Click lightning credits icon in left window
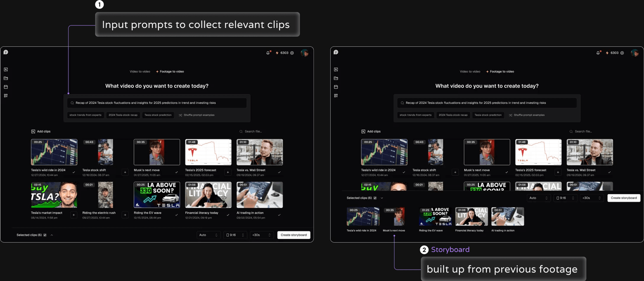This screenshot has height=281, width=644. (x=277, y=53)
